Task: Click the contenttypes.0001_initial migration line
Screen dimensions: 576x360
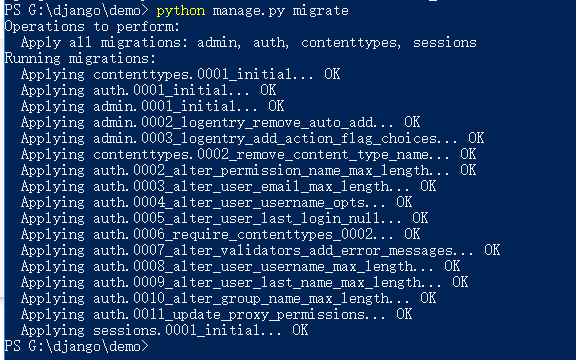Action: (180, 75)
